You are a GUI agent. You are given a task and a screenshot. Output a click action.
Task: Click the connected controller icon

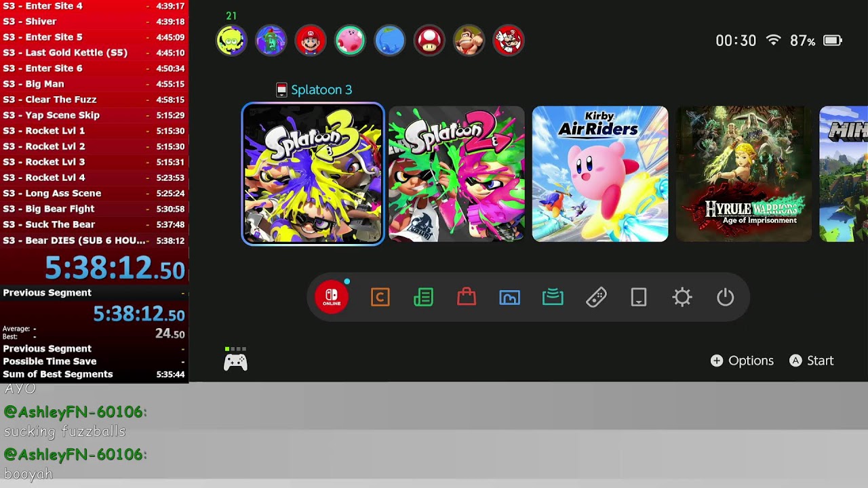pos(235,362)
